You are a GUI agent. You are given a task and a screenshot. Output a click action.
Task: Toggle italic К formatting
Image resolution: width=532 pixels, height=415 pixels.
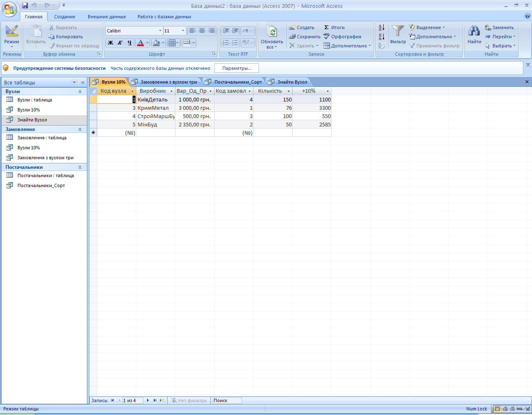click(x=120, y=42)
